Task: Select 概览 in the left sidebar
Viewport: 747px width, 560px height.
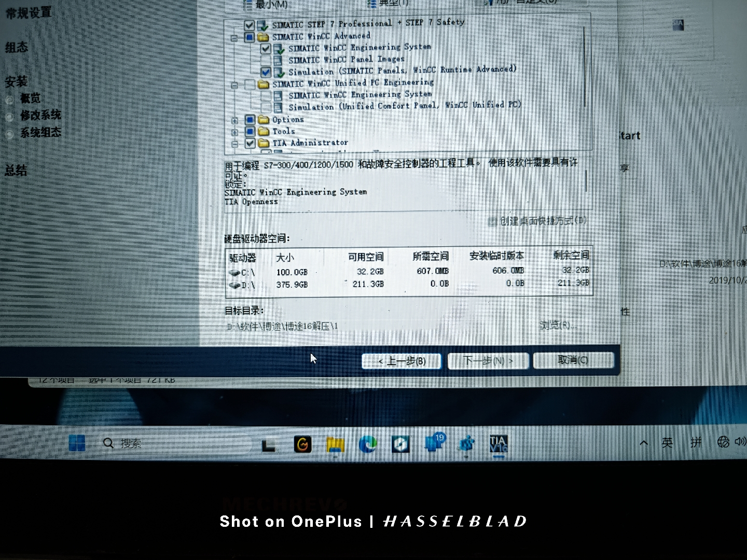Action: pyautogui.click(x=30, y=98)
